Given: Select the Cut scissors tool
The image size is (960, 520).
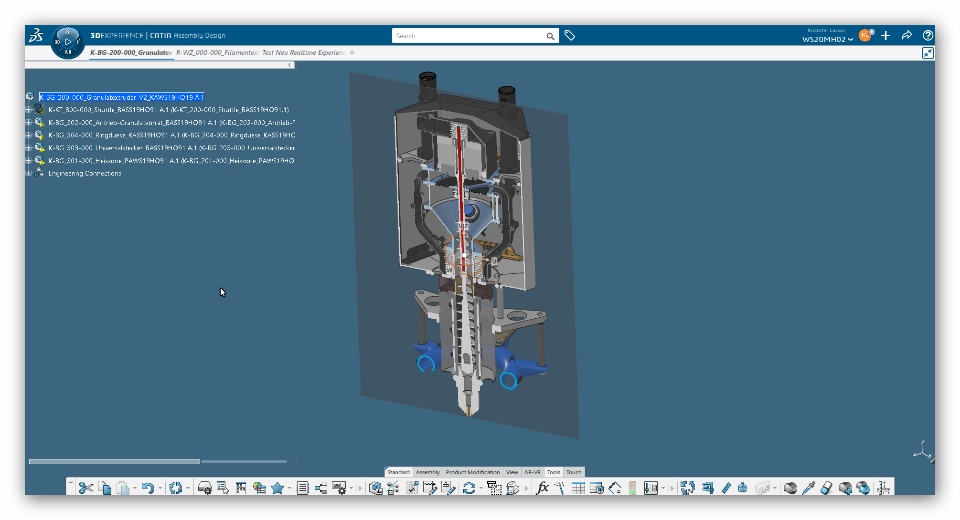Looking at the screenshot, I should (x=86, y=488).
